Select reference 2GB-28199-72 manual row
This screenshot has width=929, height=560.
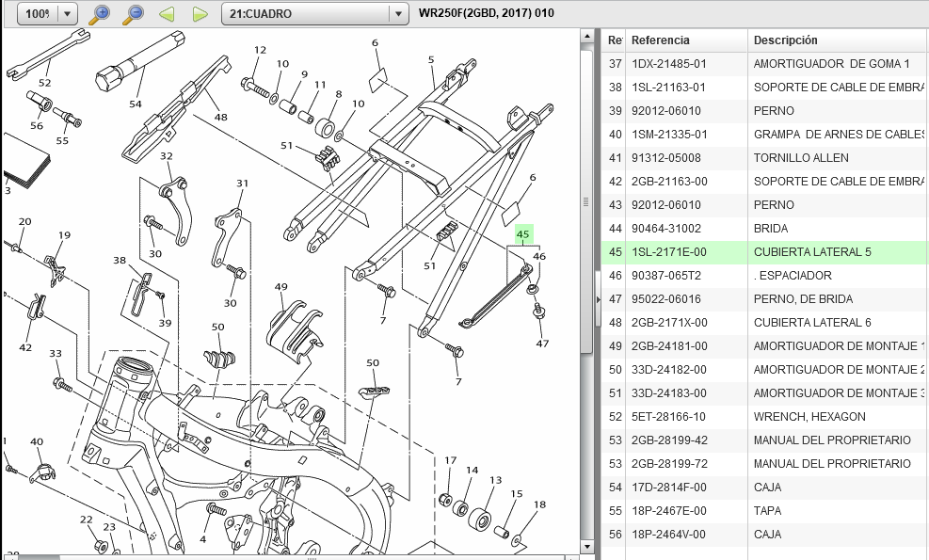pyautogui.click(x=765, y=463)
